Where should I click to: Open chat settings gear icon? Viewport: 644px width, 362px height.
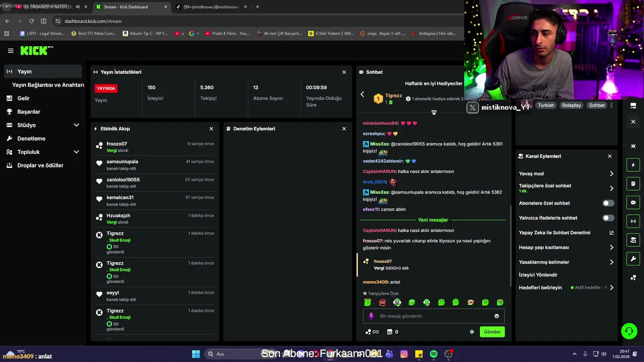click(x=472, y=332)
